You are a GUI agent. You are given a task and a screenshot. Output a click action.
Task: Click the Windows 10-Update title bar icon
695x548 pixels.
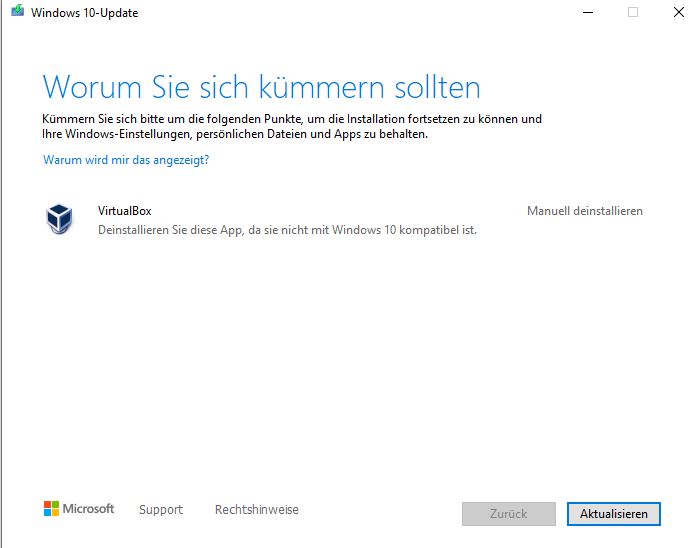pyautogui.click(x=17, y=11)
